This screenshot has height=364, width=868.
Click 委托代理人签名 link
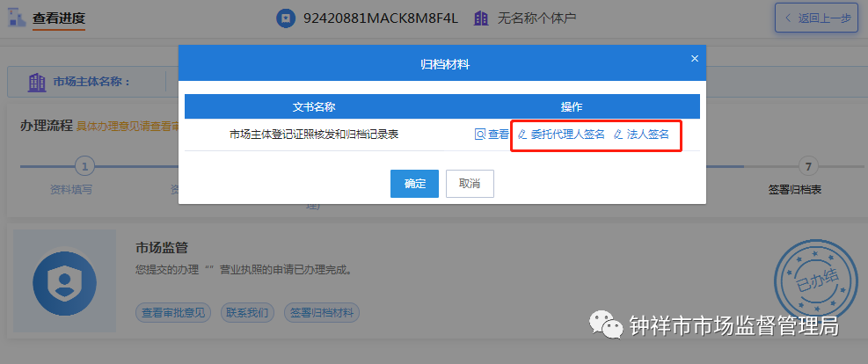click(x=561, y=135)
